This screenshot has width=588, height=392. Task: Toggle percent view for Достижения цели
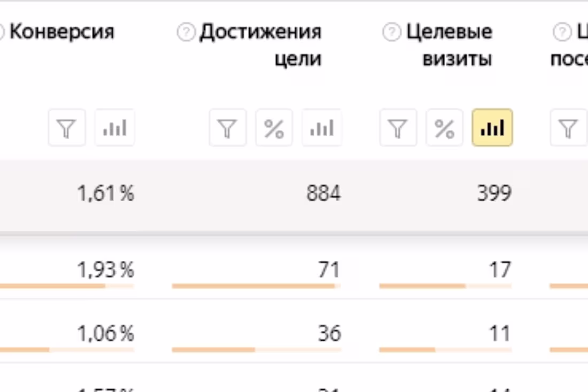click(x=274, y=128)
